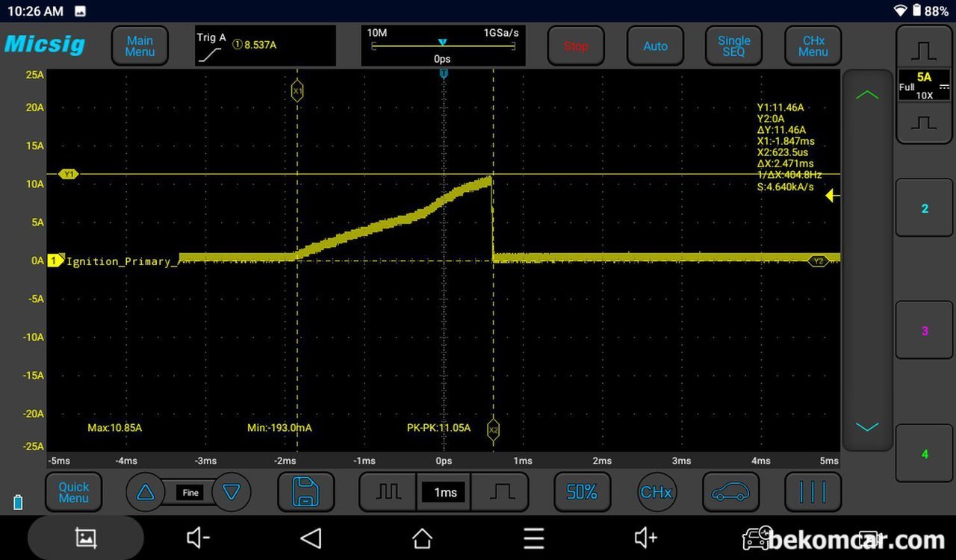Screen dimensions: 956x560
Task: Tap the volume down speaker icon
Action: [198, 538]
